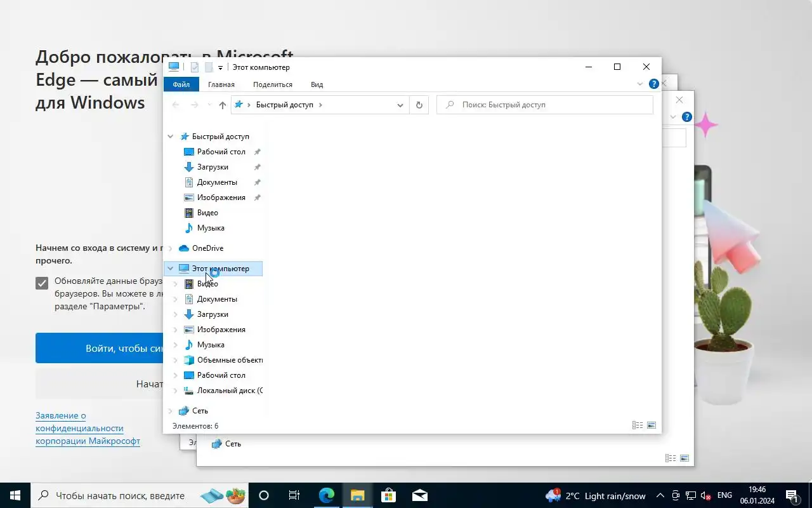This screenshot has height=508, width=812.
Task: Open the address bar history dropdown
Action: pos(400,105)
